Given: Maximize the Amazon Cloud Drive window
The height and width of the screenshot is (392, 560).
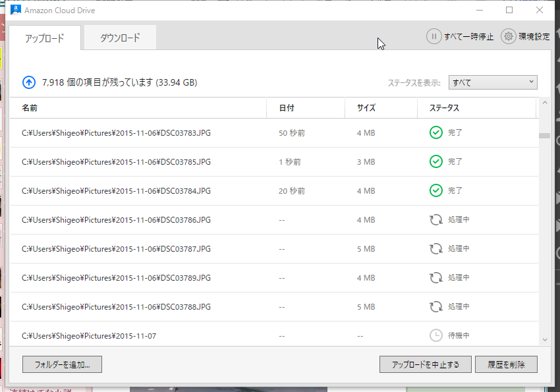Looking at the screenshot, I should 509,10.
